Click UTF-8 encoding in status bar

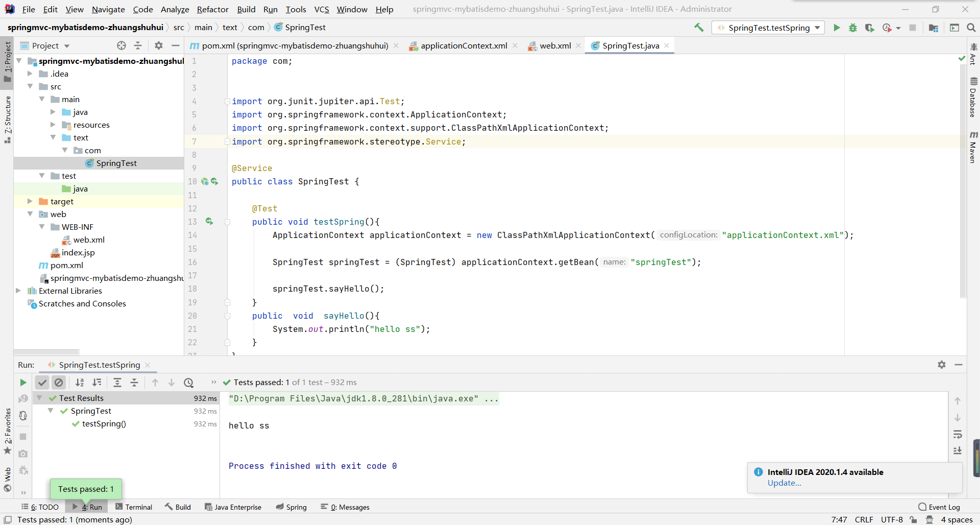point(892,519)
